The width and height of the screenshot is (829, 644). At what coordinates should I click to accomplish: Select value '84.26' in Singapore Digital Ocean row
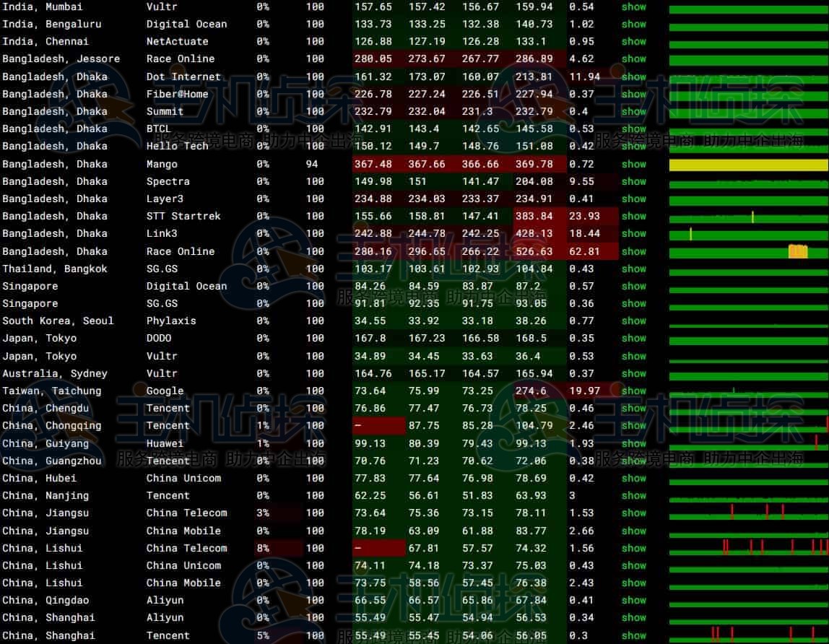click(370, 287)
